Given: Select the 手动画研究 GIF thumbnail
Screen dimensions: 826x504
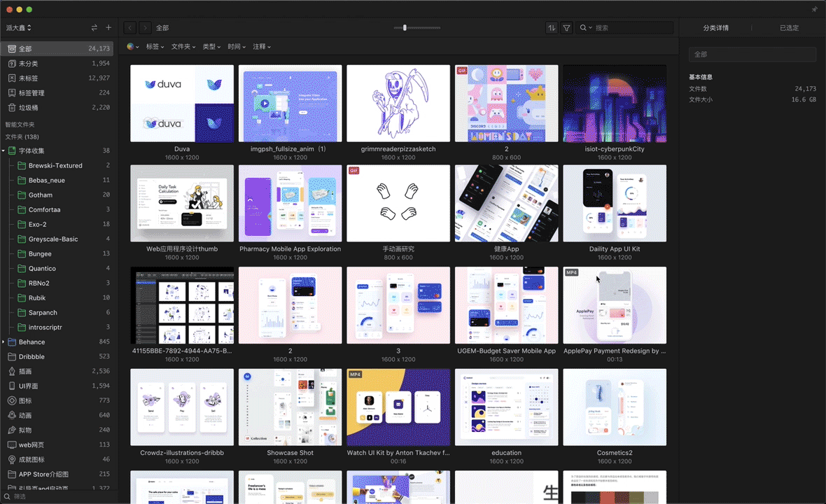Looking at the screenshot, I should [x=398, y=203].
